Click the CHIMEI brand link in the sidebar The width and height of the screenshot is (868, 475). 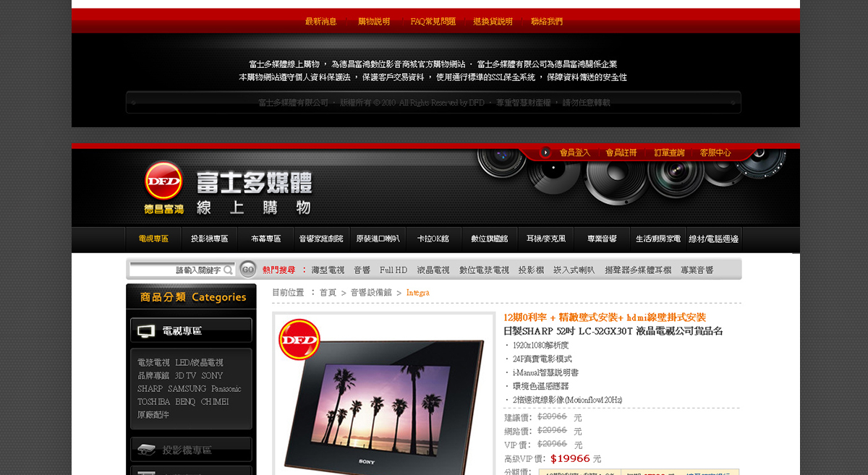(215, 402)
